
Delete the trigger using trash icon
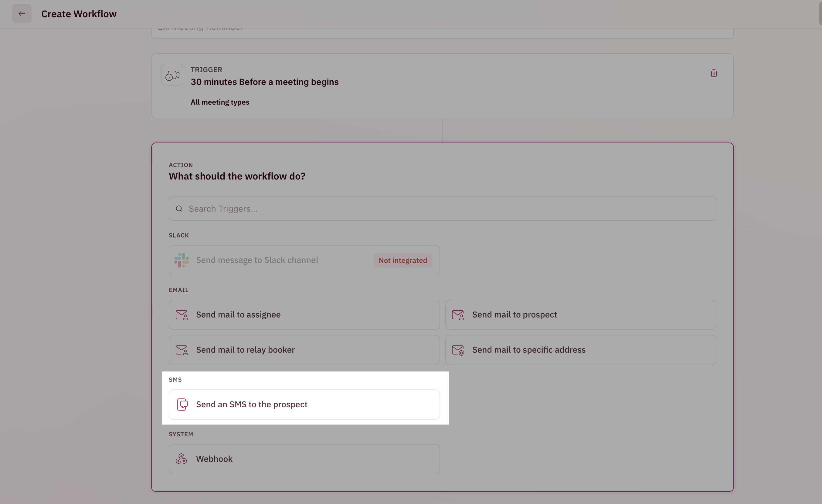click(x=714, y=73)
